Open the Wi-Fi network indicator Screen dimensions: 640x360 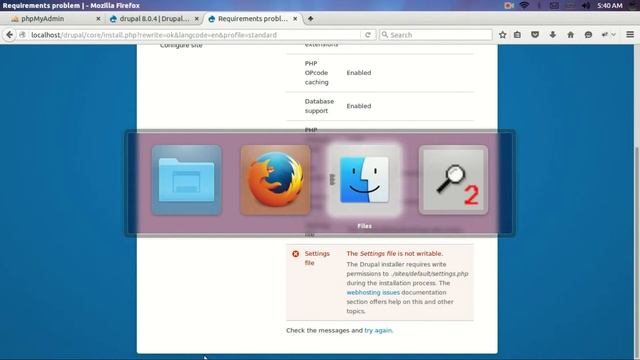coord(524,5)
